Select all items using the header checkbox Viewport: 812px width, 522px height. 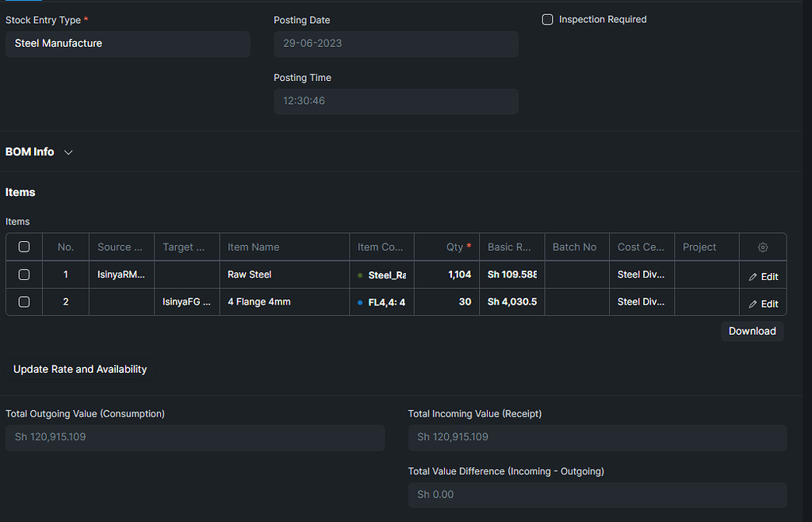pos(23,247)
